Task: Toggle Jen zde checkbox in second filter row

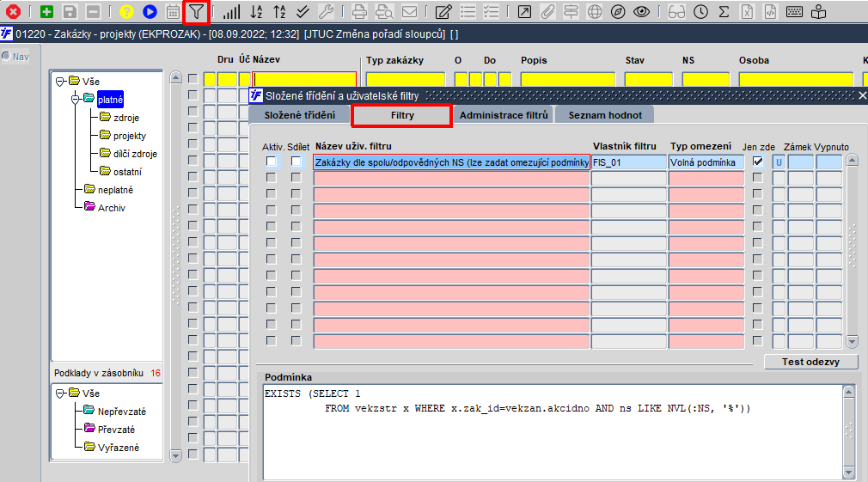Action: pos(758,178)
